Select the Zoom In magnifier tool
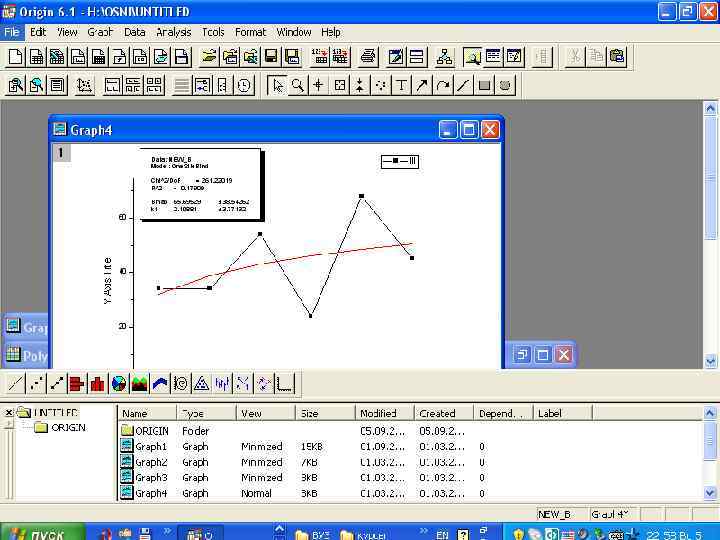Screen dimensions: 720x540 coord(298,85)
